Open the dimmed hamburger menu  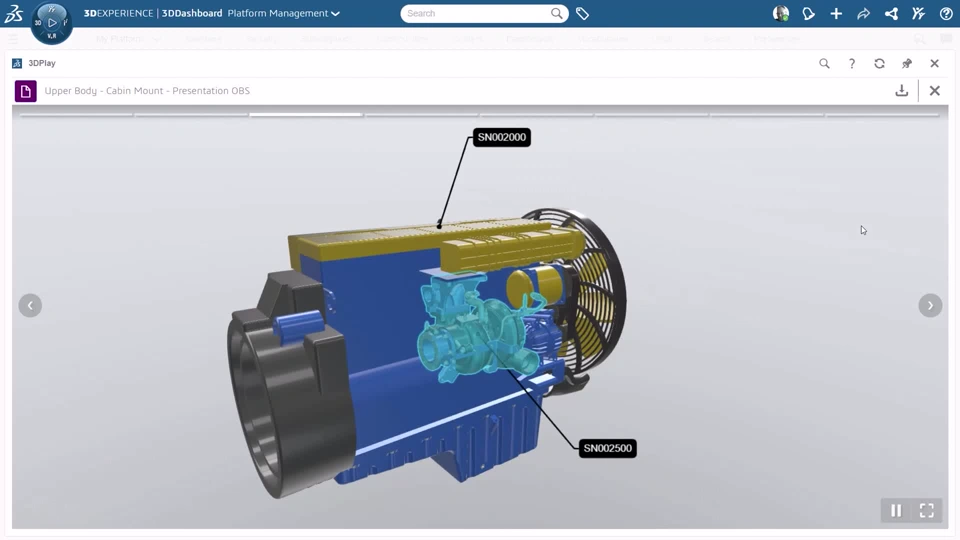tap(13, 39)
